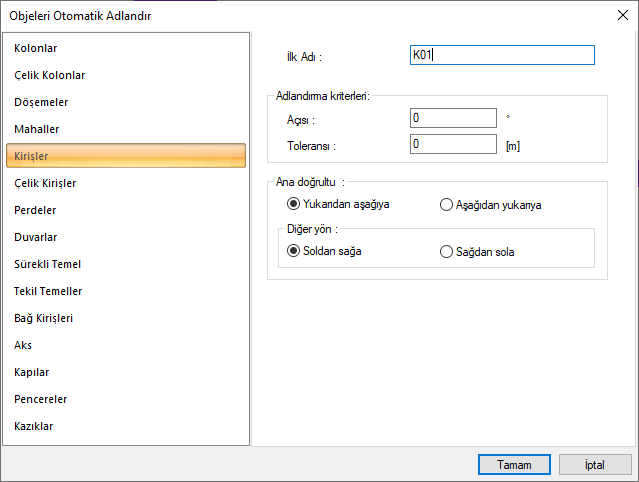
Task: Click the İlk Adı text field
Action: [502, 55]
